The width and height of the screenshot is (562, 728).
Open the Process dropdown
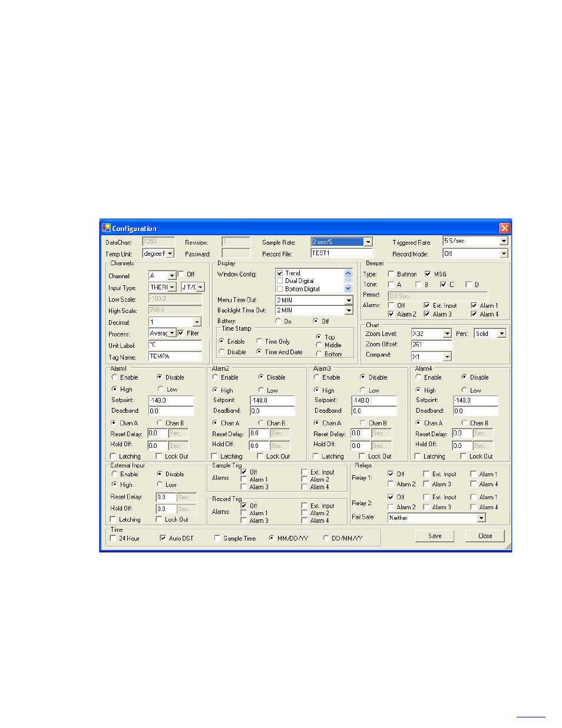172,333
